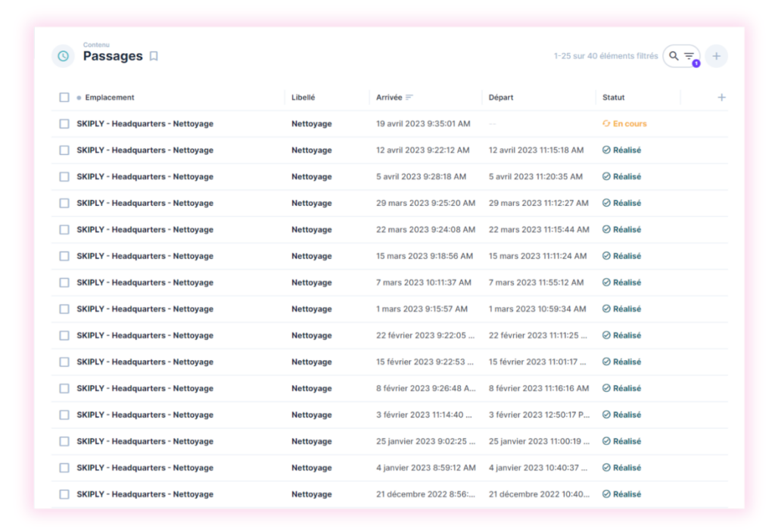Click '1 mars 2023 10:59:34 AM' departure cell
This screenshot has height=532, width=775.
point(537,309)
